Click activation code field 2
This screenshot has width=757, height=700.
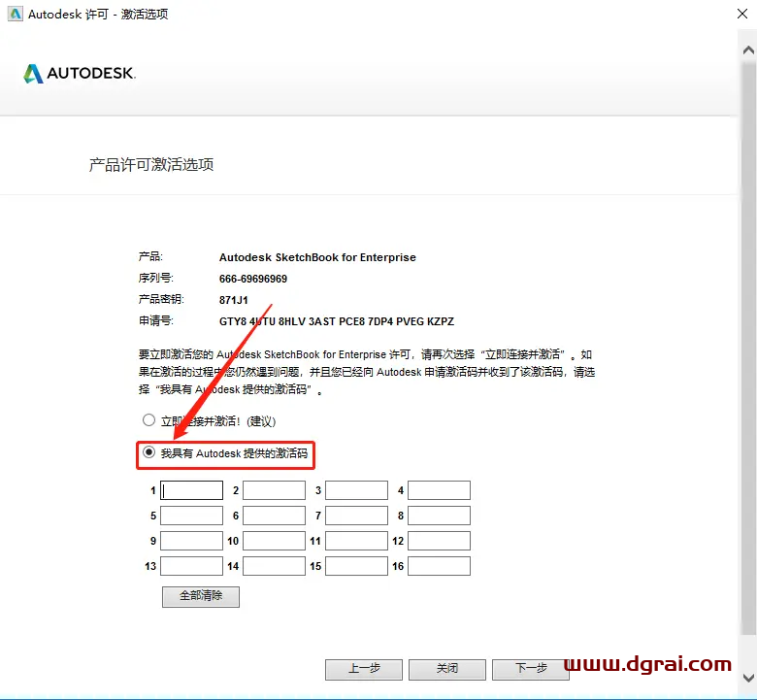[275, 490]
